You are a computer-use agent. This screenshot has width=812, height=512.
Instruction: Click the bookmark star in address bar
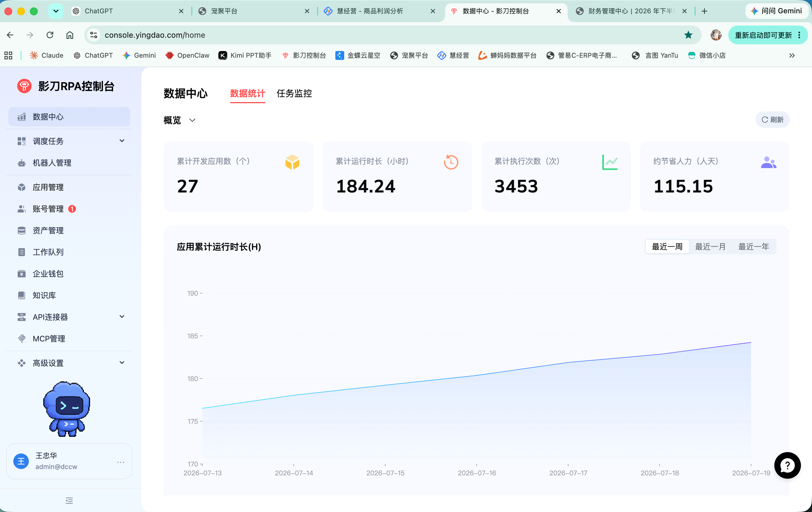click(688, 35)
